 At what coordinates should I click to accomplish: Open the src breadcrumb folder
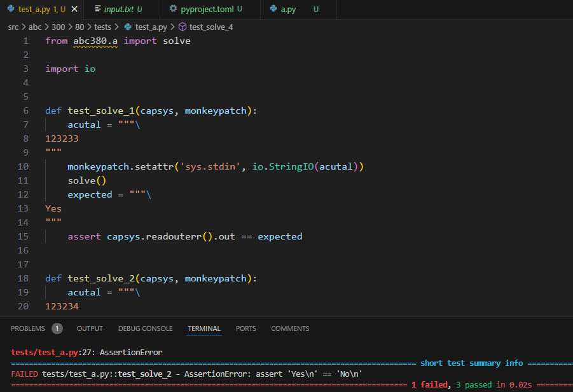pyautogui.click(x=13, y=27)
